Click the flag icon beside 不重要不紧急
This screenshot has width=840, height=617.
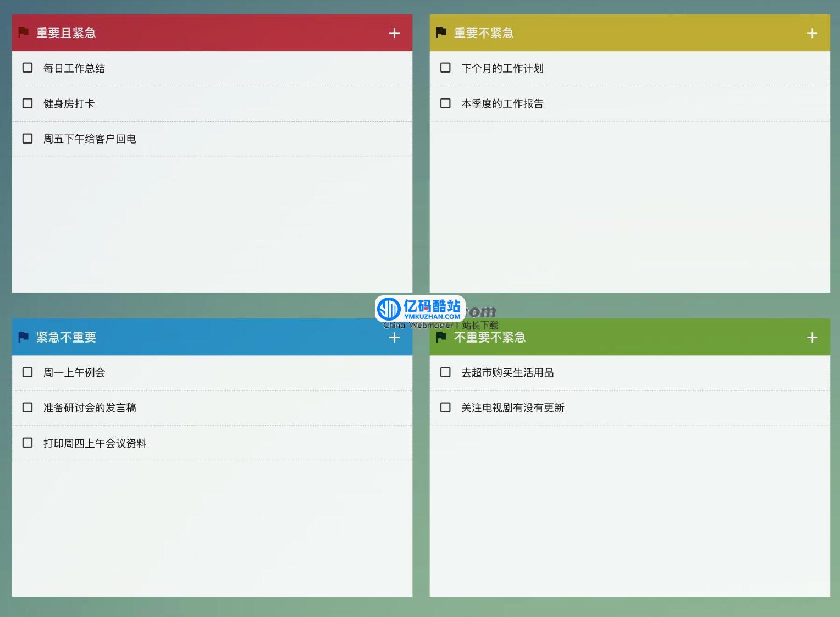click(441, 337)
